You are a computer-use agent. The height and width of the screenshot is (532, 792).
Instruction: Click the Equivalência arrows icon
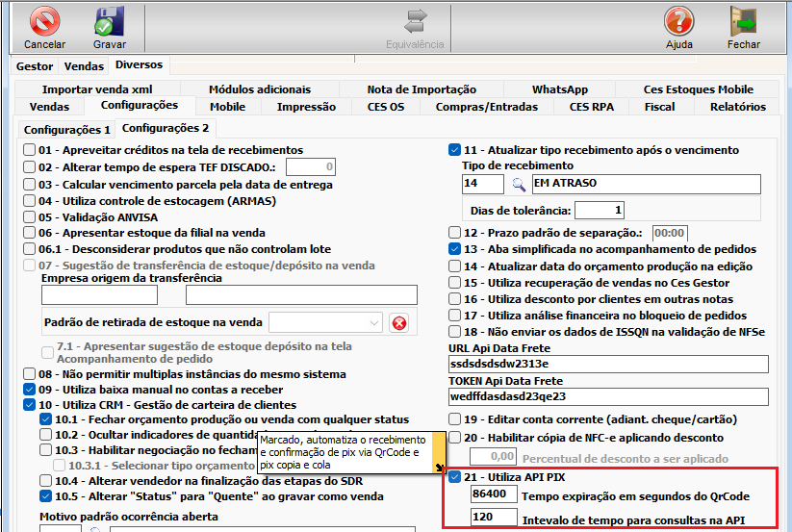(415, 21)
